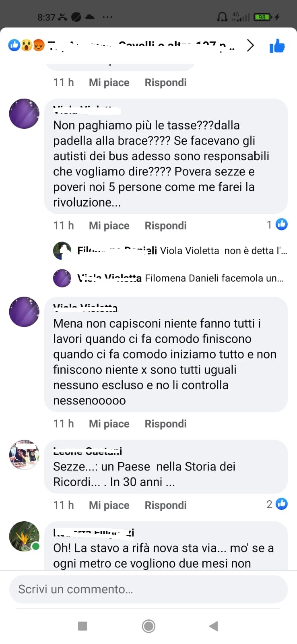Tap the Android back triangle button
The image size is (297, 644).
[214, 626]
